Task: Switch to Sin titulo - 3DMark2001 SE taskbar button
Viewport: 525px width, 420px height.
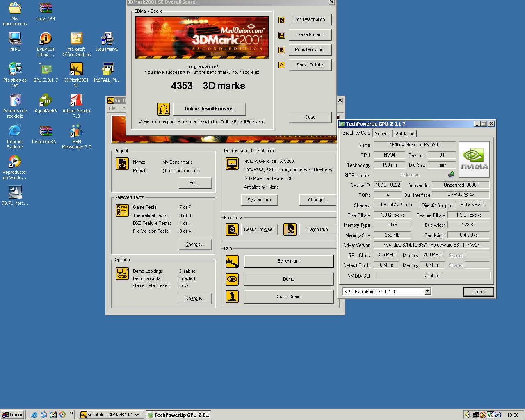Action: click(112, 415)
